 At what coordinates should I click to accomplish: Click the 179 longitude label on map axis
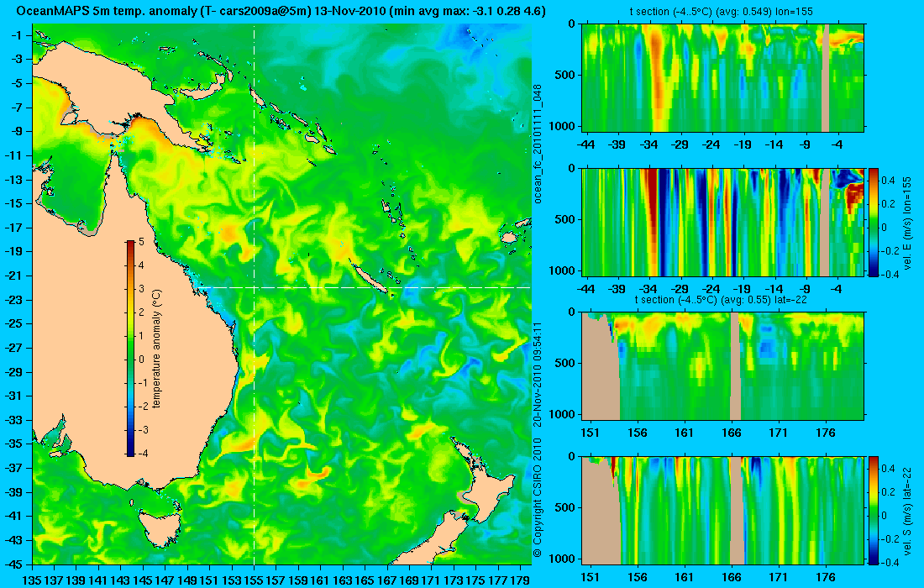click(x=520, y=580)
